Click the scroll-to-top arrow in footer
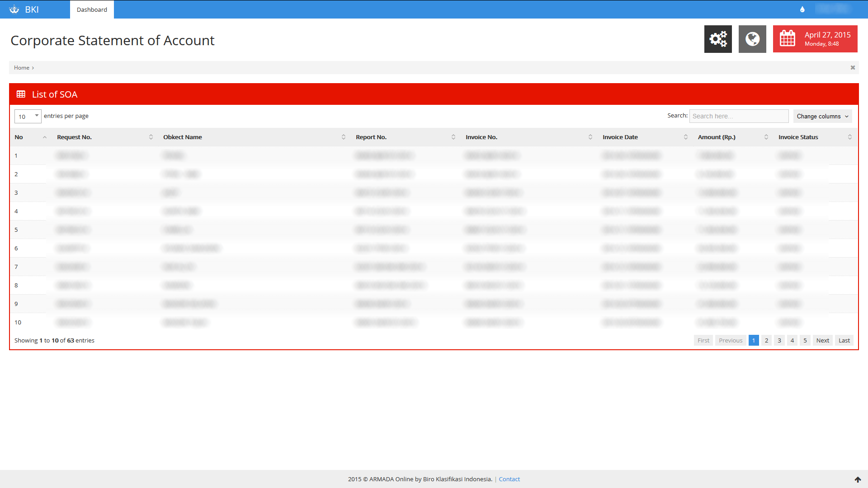This screenshot has height=488, width=868. [858, 479]
